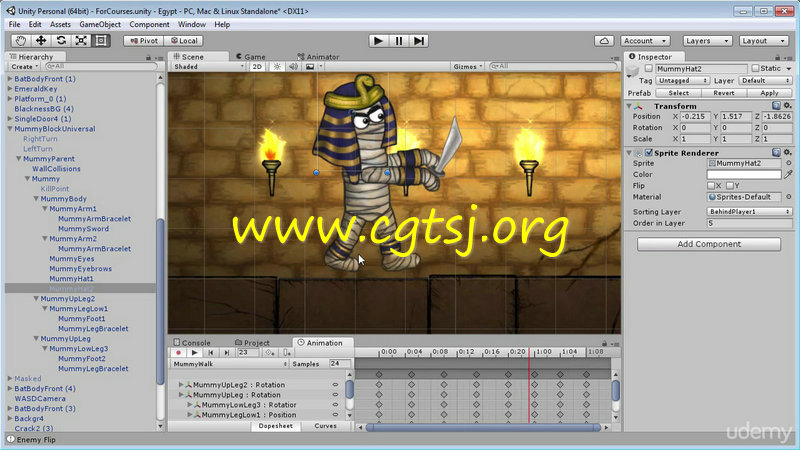Click prefab Revert button
Image resolution: width=800 pixels, height=450 pixels.
point(724,93)
